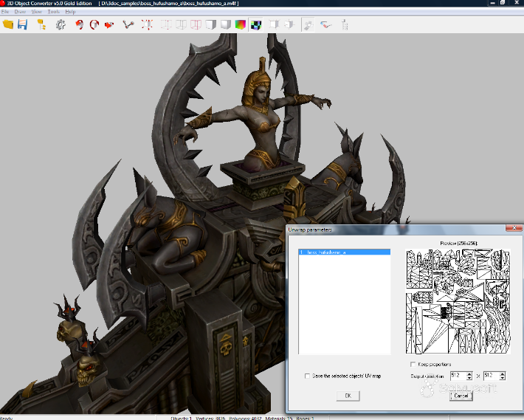Choose the faded gray wireframe cube view
The height and width of the screenshot is (420, 524).
click(166, 24)
